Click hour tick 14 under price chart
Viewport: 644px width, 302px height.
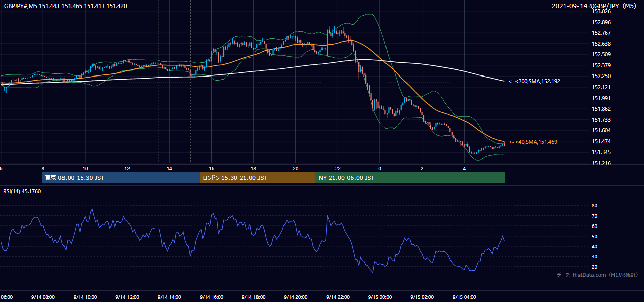point(169,169)
